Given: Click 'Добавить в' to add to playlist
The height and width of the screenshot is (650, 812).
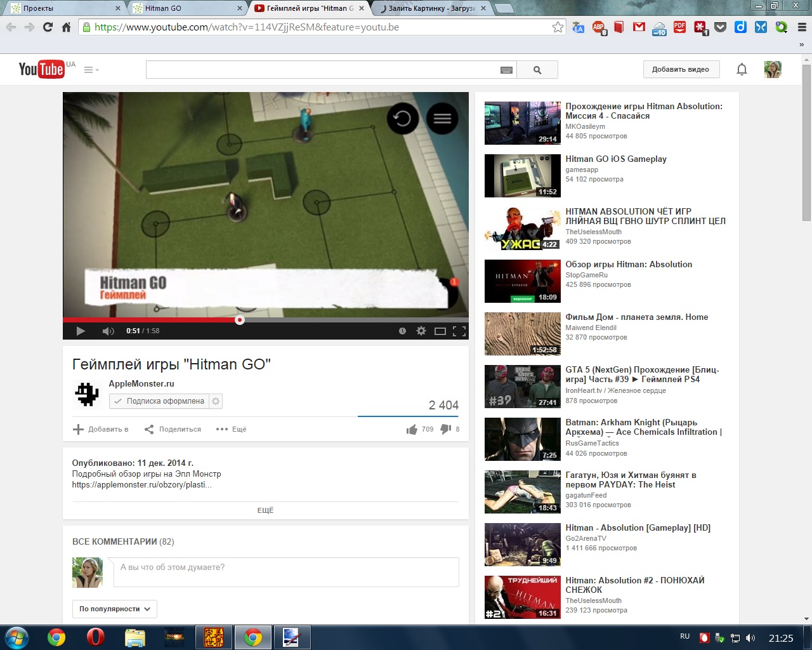Looking at the screenshot, I should pyautogui.click(x=101, y=429).
